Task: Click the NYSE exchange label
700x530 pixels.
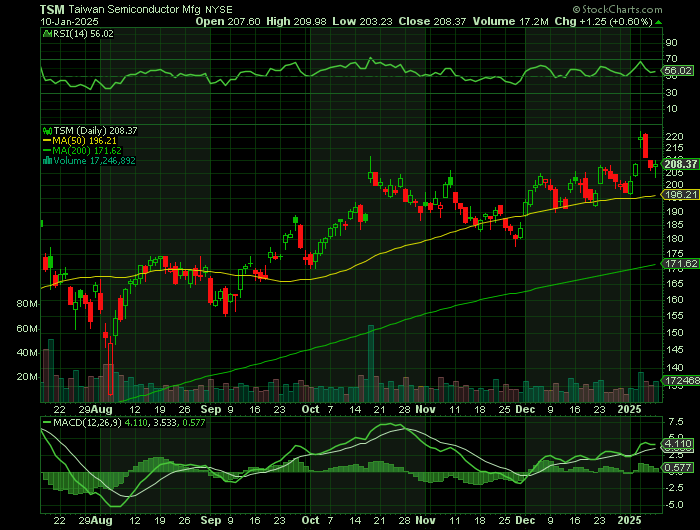Action: tap(219, 9)
